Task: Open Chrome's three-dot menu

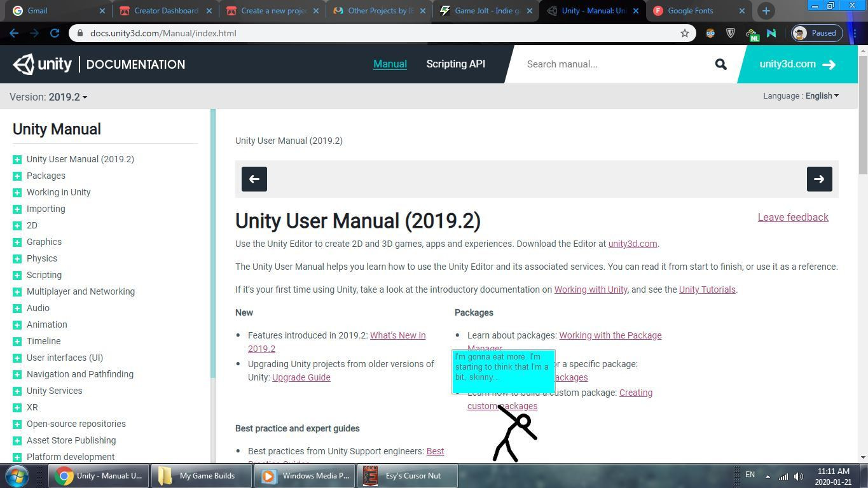Action: (x=855, y=33)
